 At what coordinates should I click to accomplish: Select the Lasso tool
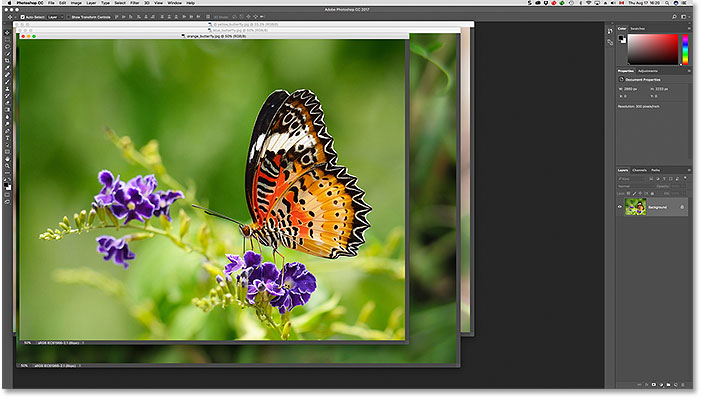pos(7,47)
